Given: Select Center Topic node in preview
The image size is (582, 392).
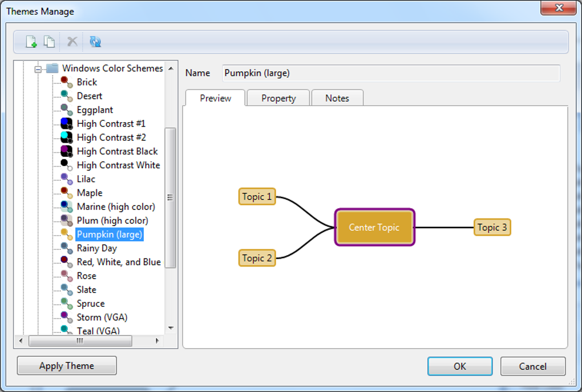Looking at the screenshot, I should pos(374,227).
